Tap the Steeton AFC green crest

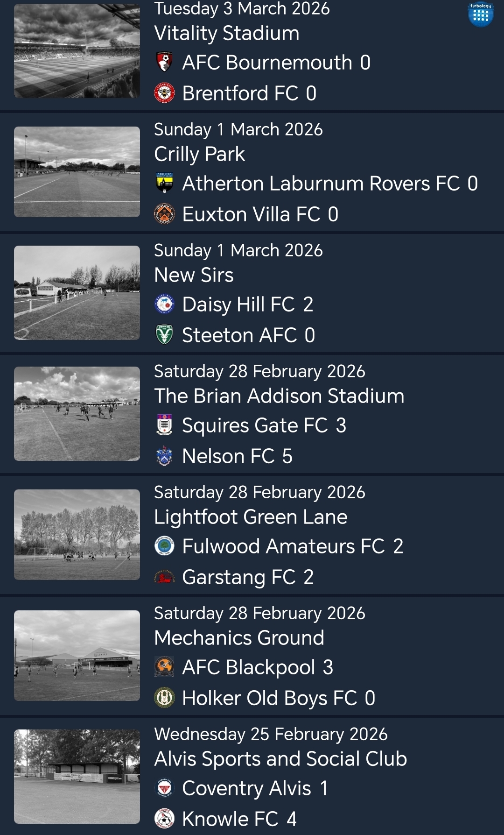coord(164,335)
